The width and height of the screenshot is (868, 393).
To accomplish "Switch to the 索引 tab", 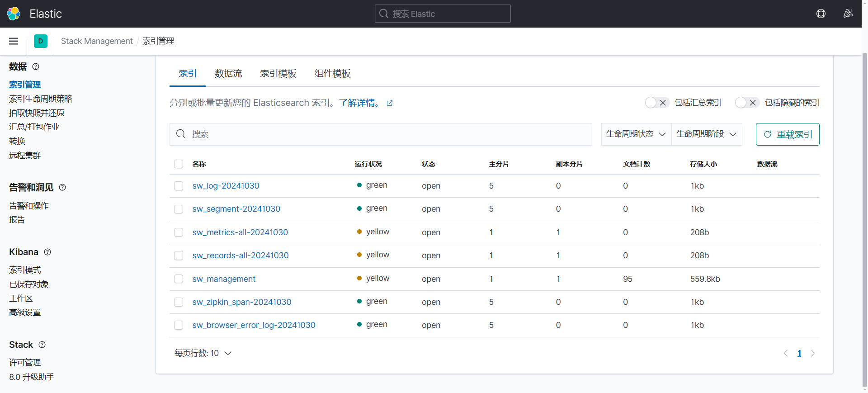I will pos(188,73).
